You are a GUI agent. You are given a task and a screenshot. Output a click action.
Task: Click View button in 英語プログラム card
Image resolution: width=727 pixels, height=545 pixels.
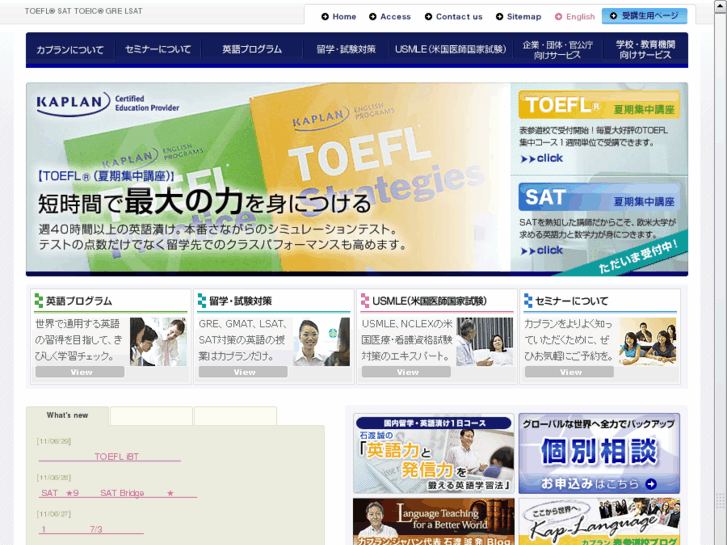(80, 372)
